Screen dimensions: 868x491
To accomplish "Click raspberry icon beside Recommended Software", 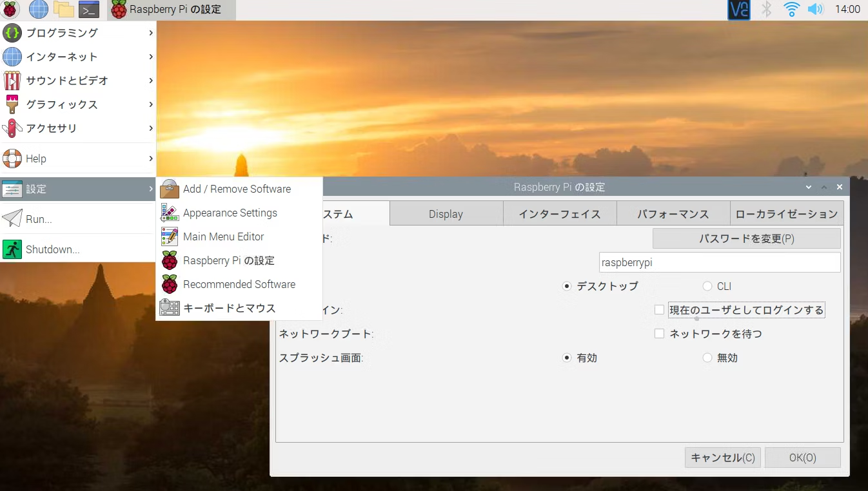I will 170,284.
